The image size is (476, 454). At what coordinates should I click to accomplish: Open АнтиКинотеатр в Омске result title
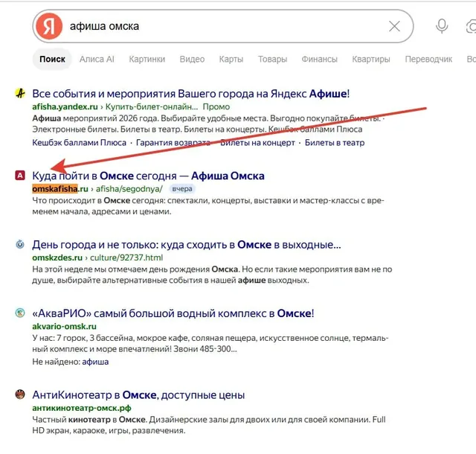pos(138,395)
